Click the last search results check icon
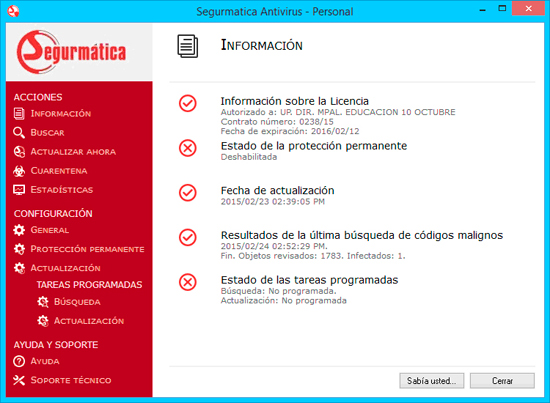Screen dimensions: 550x403 point(188,237)
